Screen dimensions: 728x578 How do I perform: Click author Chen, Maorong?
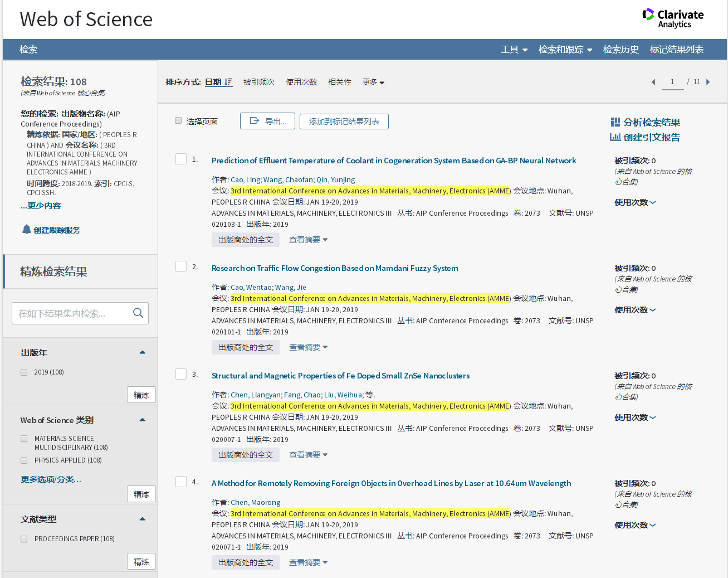click(255, 502)
